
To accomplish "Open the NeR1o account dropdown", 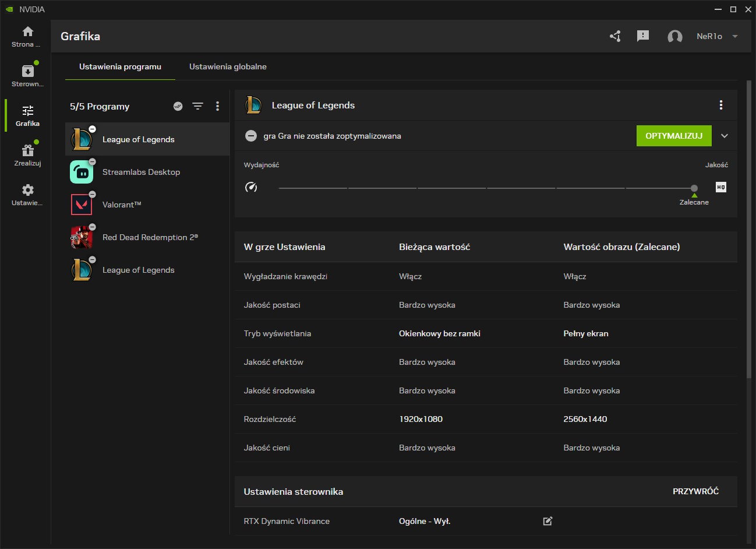I will click(735, 36).
